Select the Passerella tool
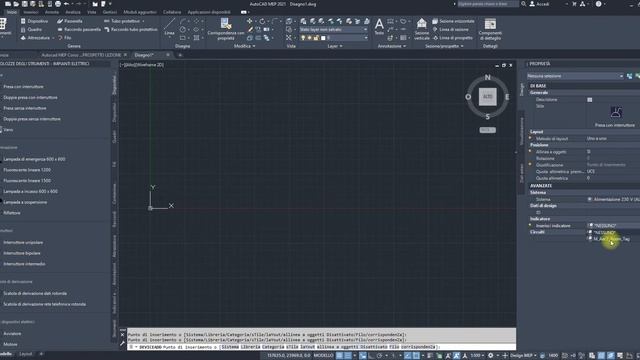This screenshot has height=360, width=640. [70, 21]
